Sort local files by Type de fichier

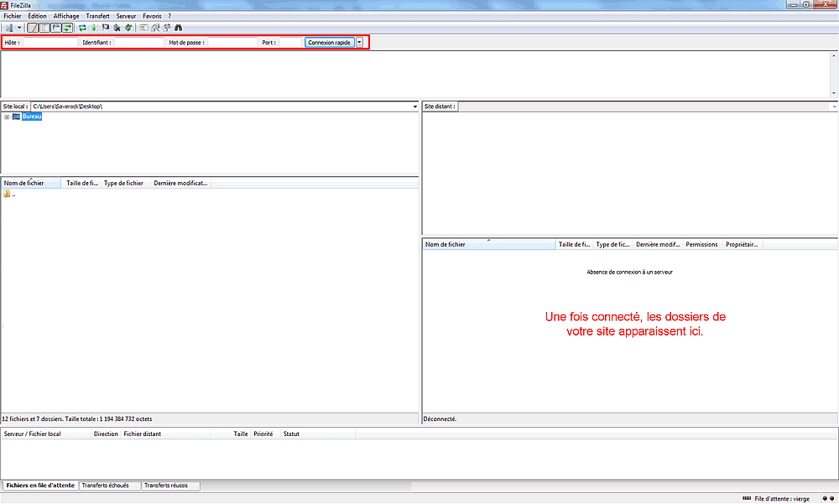124,183
